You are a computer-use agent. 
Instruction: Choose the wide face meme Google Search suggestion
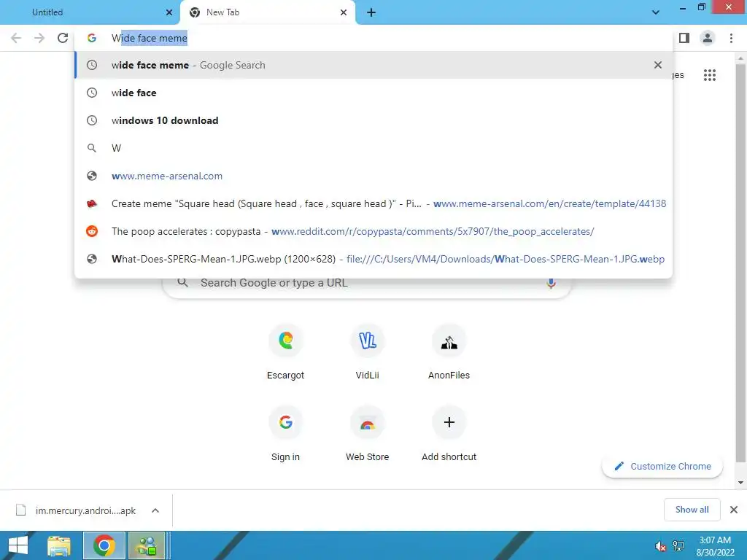pyautogui.click(x=373, y=65)
